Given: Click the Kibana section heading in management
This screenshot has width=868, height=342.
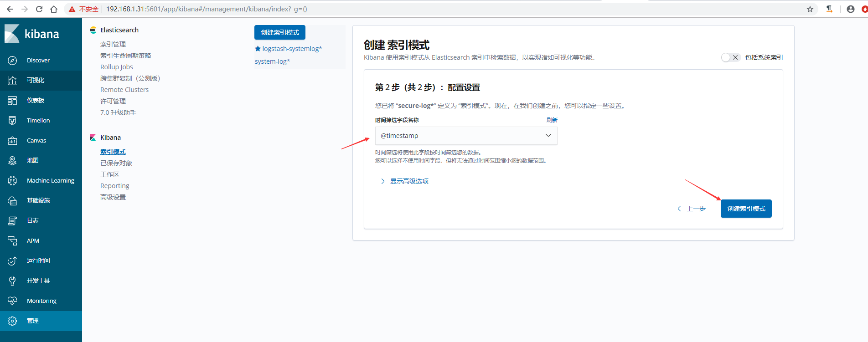Looking at the screenshot, I should 110,138.
